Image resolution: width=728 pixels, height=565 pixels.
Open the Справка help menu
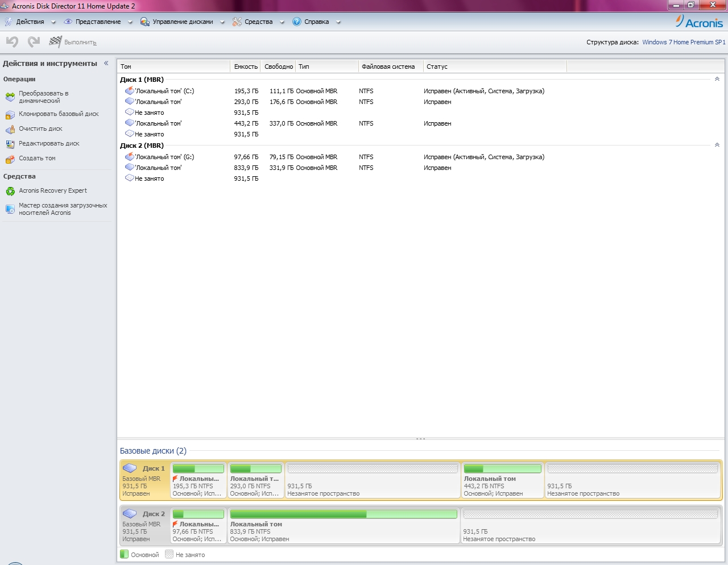click(x=316, y=22)
